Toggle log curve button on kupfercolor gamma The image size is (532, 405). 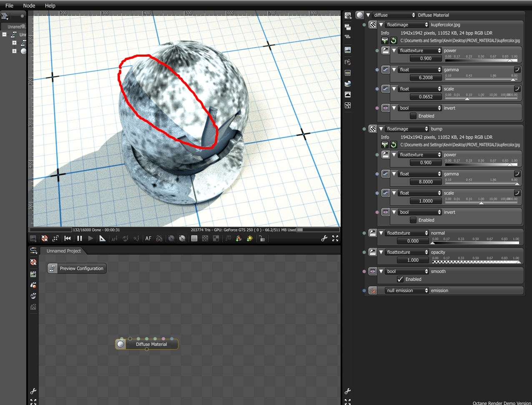point(517,70)
